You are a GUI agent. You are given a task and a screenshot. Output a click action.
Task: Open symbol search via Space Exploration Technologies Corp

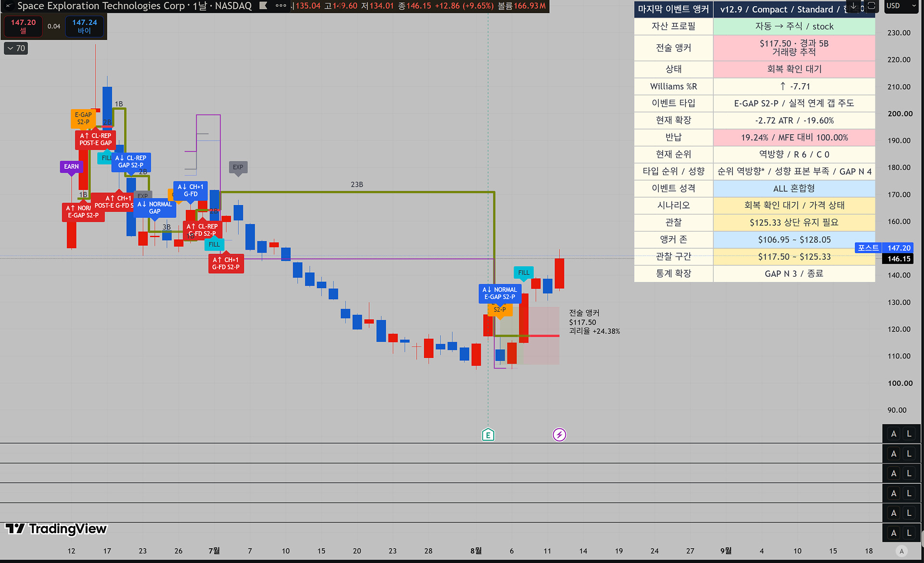(101, 6)
